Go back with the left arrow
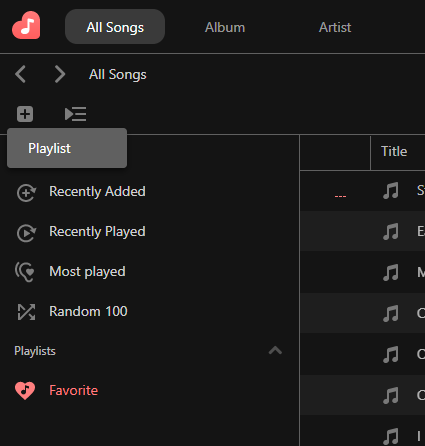425x446 pixels. pyautogui.click(x=21, y=74)
